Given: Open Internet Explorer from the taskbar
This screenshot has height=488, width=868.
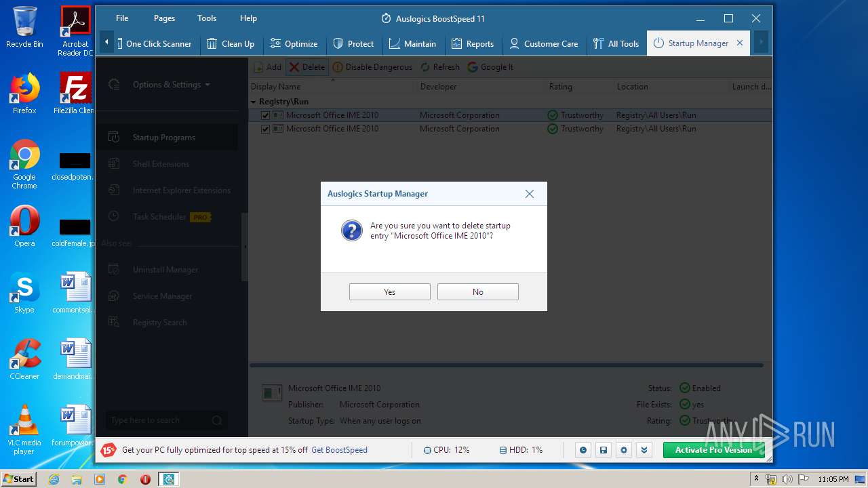Looking at the screenshot, I should [x=54, y=479].
